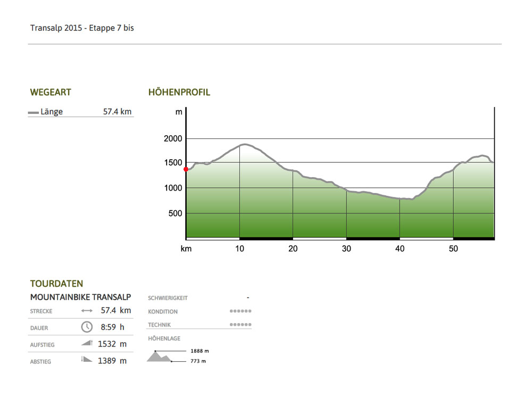532x397 pixels.
Task: Select the Transalp 2015 - Etappe 7 bis title
Action: (82, 28)
